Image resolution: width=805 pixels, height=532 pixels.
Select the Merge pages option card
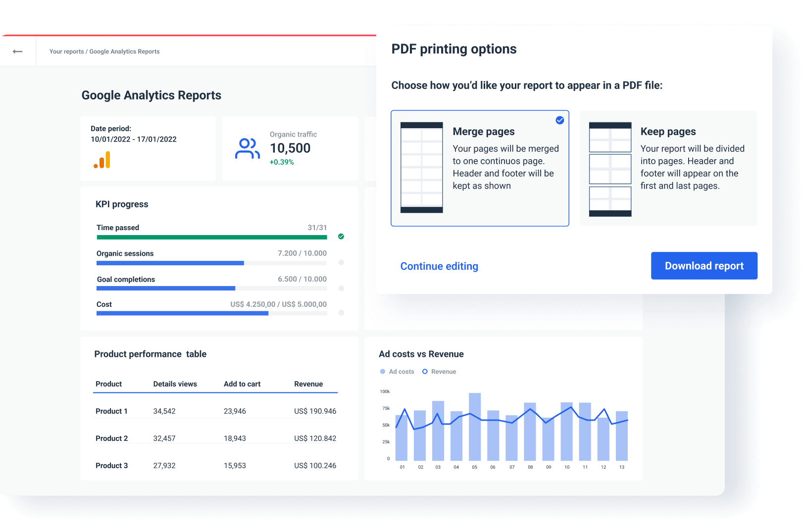(x=480, y=168)
